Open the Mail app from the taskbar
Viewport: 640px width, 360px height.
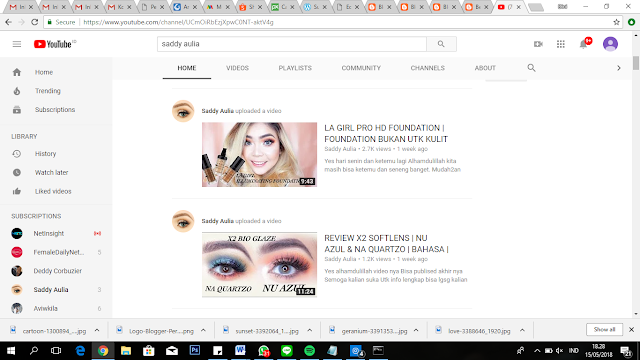click(x=172, y=351)
